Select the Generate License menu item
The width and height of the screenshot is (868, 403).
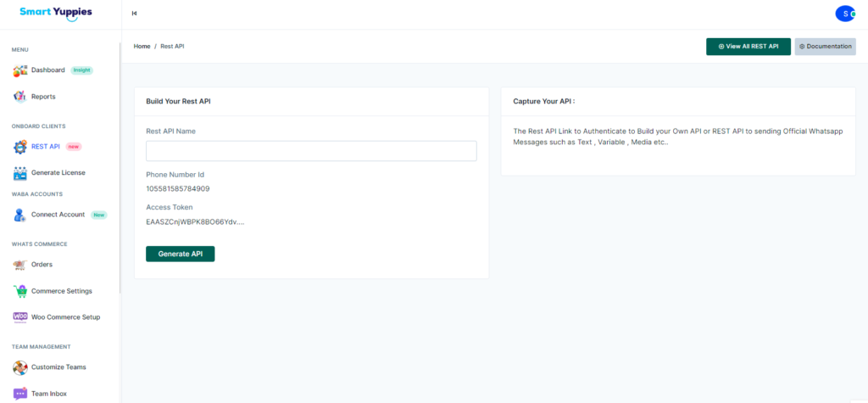coord(58,173)
